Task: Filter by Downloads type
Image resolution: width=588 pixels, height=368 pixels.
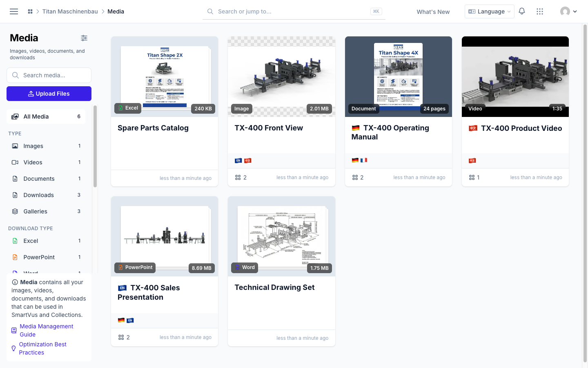Action: tap(46, 195)
